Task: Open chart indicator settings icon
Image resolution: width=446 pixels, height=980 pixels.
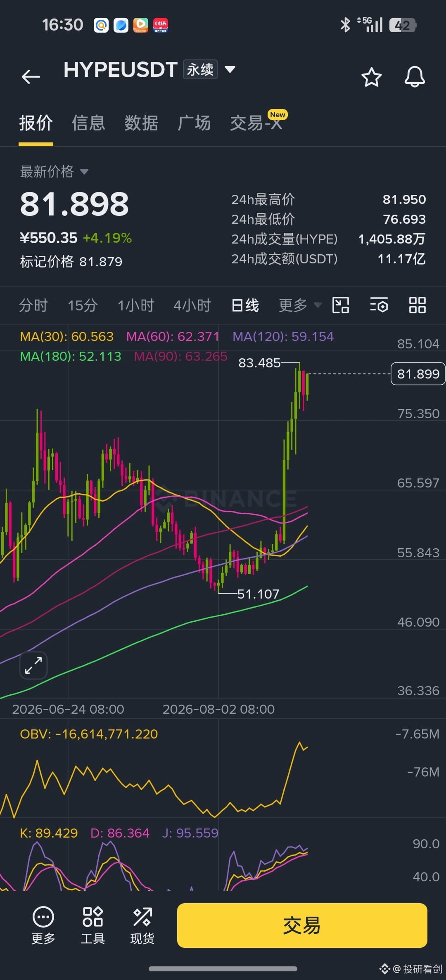Action: click(379, 305)
